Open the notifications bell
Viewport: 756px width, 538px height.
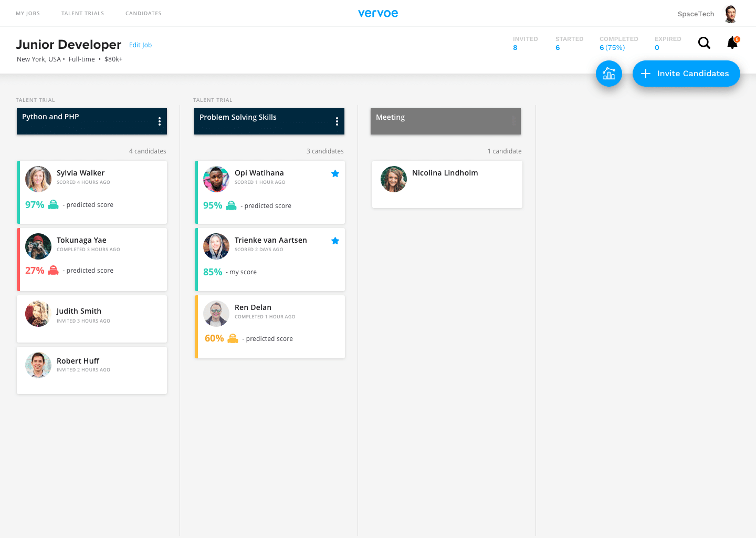pos(732,43)
